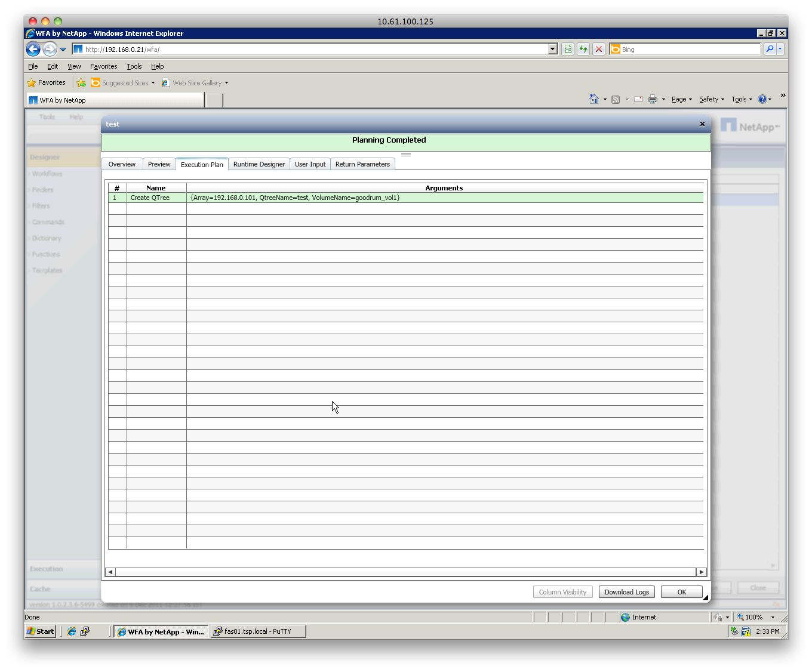Click the 100% zoom level button

tap(749, 617)
